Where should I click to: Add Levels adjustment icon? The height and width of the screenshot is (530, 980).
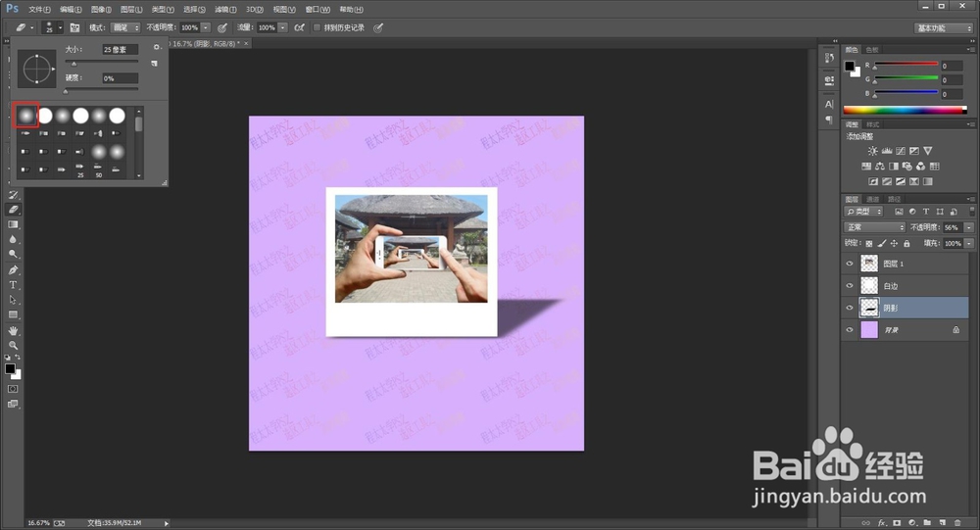point(886,151)
